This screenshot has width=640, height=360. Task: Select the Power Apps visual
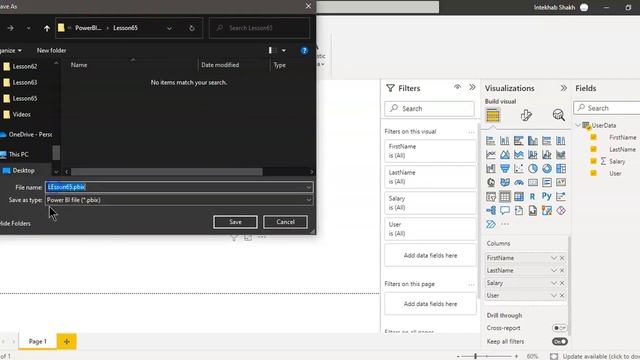pyautogui.click(x=561, y=211)
